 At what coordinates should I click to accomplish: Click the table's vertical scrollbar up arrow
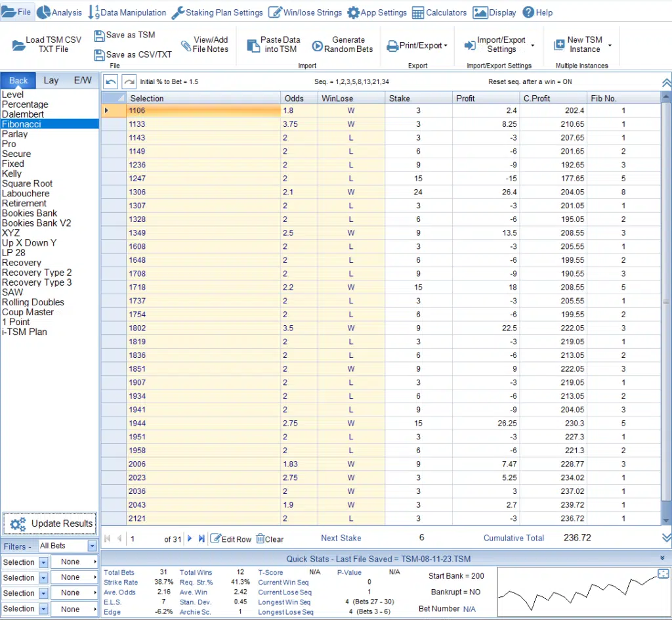[x=666, y=97]
